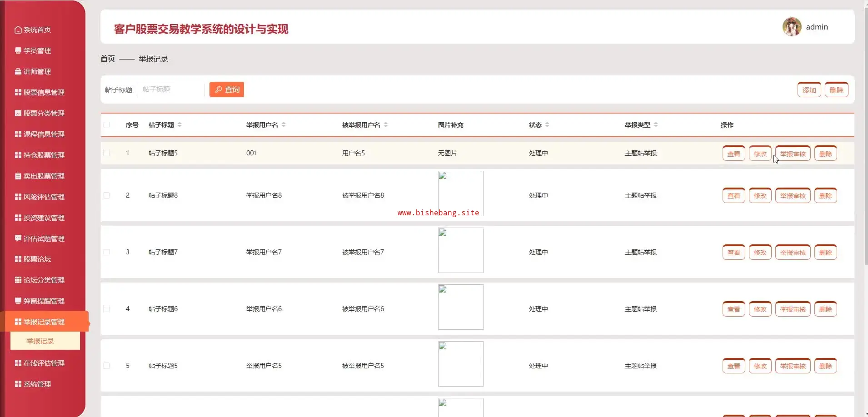Click the table icon beside 论坛分类管理
This screenshot has width=868, height=417.
pos(18,280)
